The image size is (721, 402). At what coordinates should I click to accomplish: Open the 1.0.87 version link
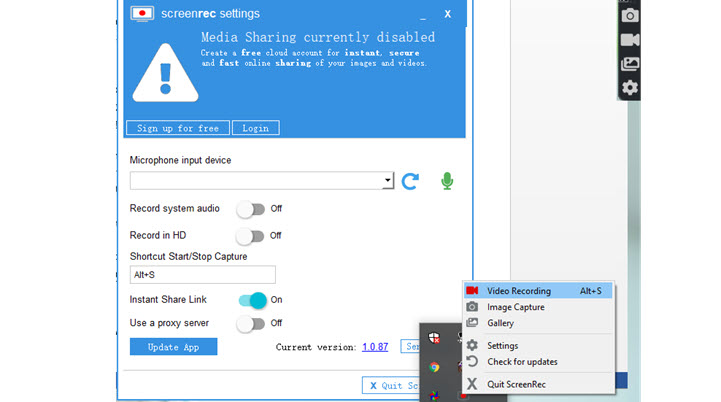375,347
